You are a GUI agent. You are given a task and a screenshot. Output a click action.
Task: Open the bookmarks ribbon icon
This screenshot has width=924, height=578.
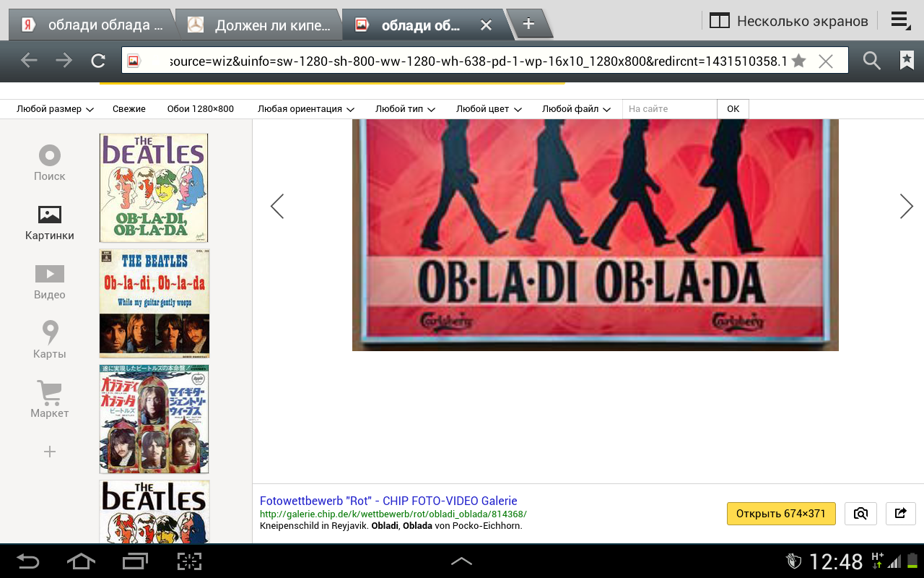pos(907,61)
